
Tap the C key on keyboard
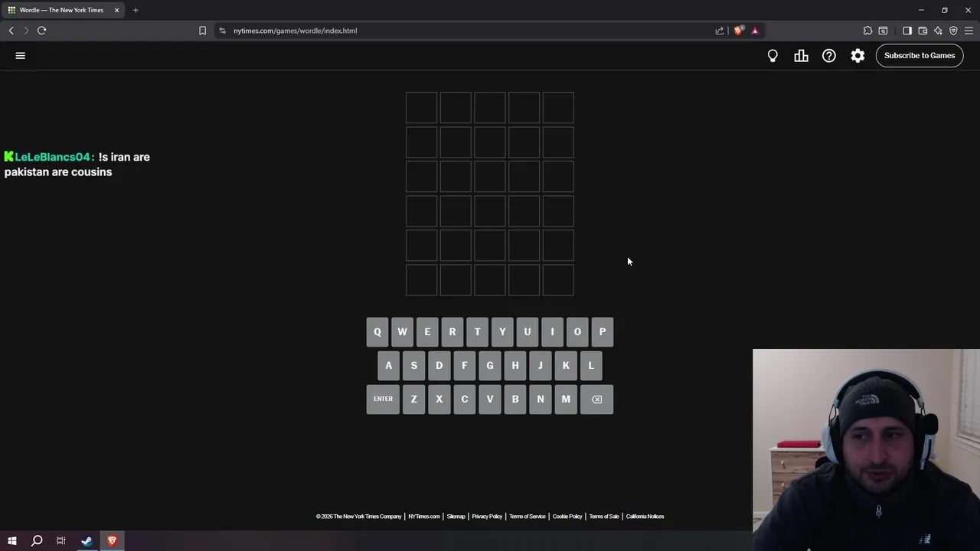[464, 399]
